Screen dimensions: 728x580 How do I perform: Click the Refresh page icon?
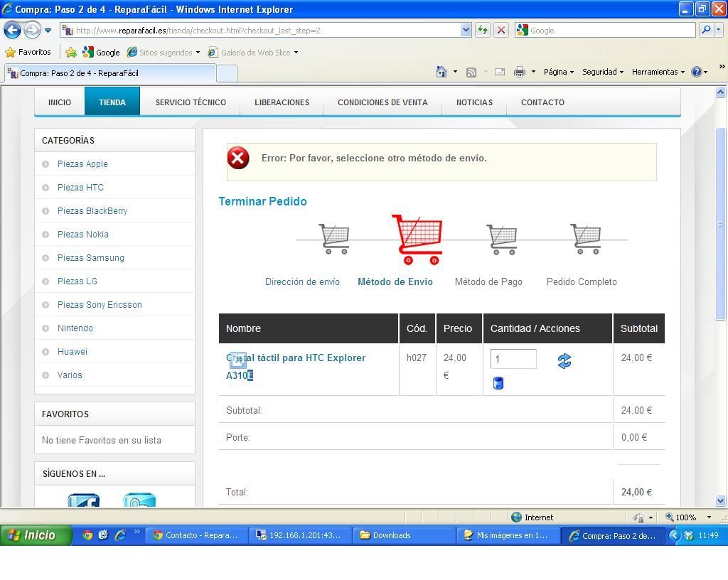[x=483, y=31]
